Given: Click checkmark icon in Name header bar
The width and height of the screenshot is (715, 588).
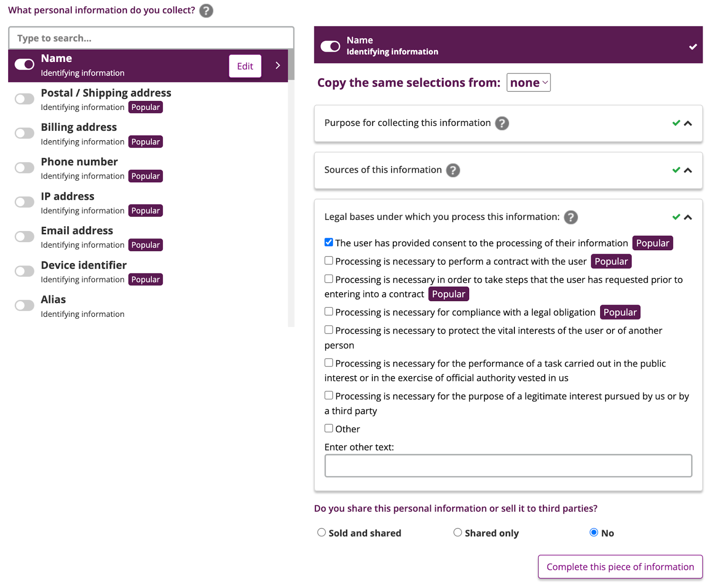Looking at the screenshot, I should click(x=693, y=46).
